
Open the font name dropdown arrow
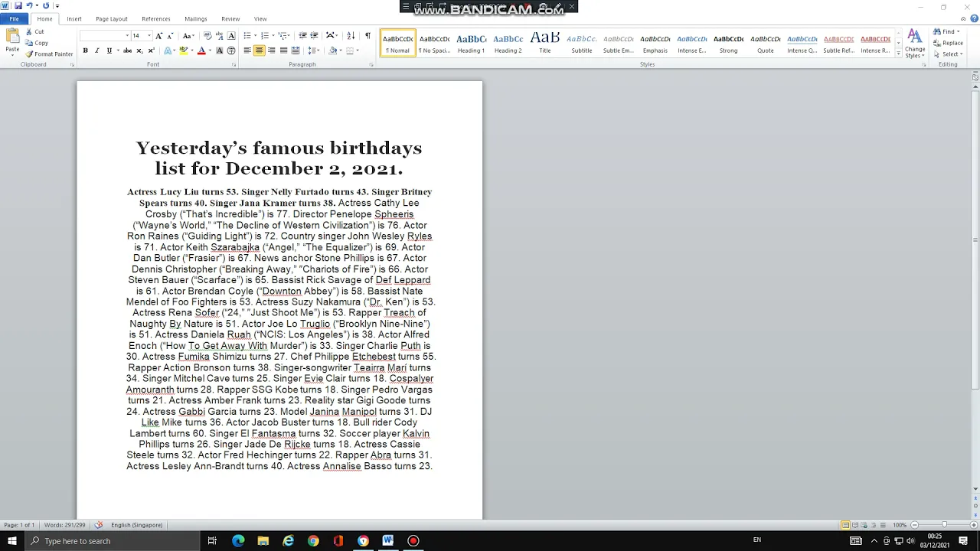tap(127, 36)
